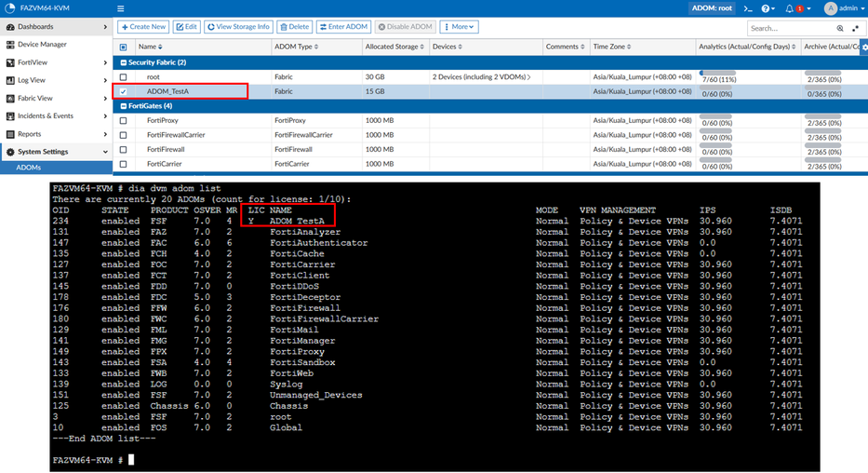Toggle the hamburger sidebar menu icon
The image size is (868, 473).
(121, 8)
